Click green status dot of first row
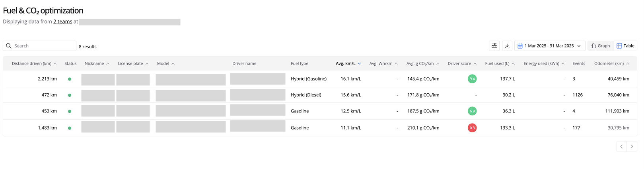 [x=70, y=79]
